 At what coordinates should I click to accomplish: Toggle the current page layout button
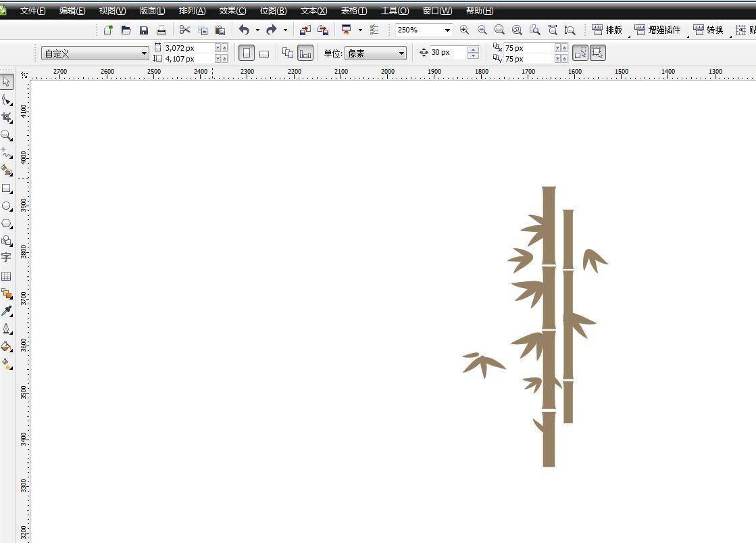click(305, 53)
